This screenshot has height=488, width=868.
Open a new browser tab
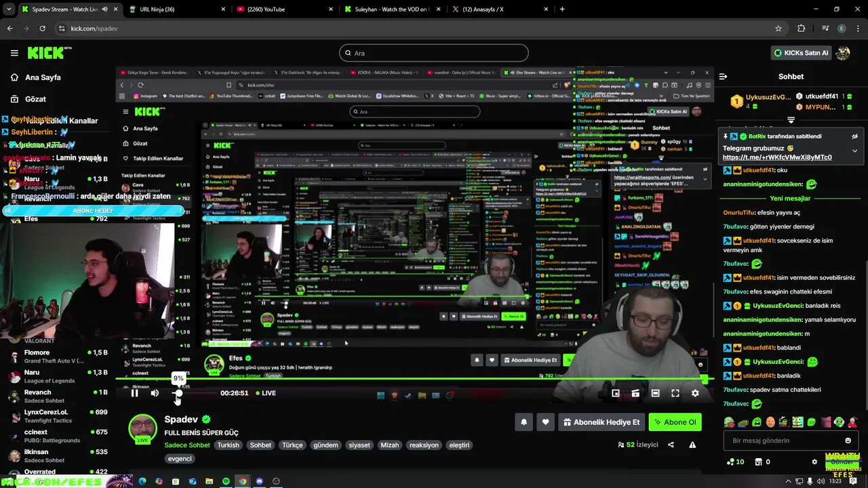point(562,9)
